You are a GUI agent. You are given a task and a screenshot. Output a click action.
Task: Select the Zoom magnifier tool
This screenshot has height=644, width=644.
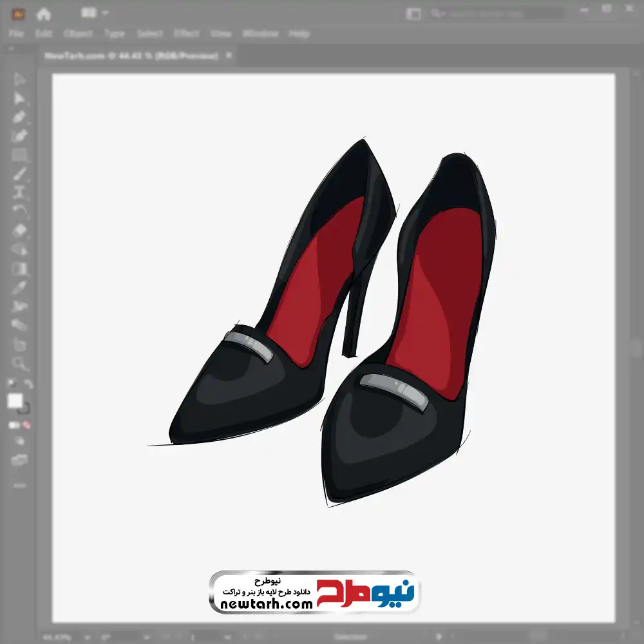[x=19, y=364]
